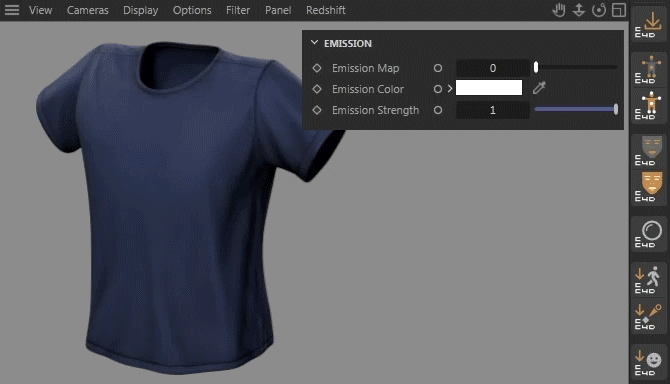Toggle Emission Map keyframe diamond
This screenshot has width=670, height=384.
pos(317,68)
